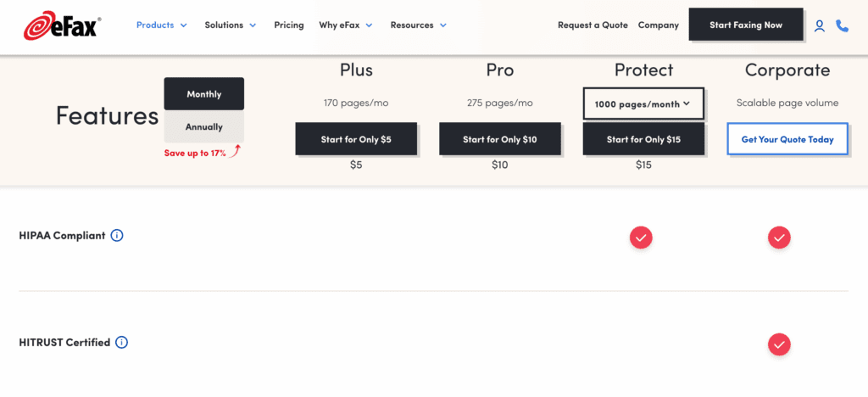Open the Company menu item
Viewport: 868px width, 397px height.
659,25
